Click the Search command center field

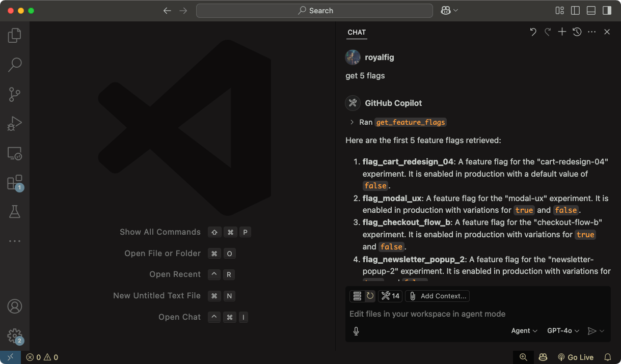(314, 11)
